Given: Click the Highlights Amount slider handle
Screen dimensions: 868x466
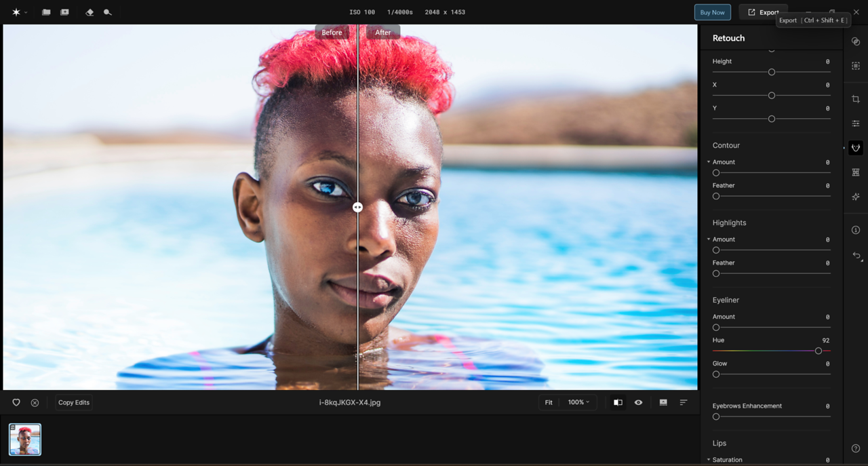Looking at the screenshot, I should click(x=716, y=250).
